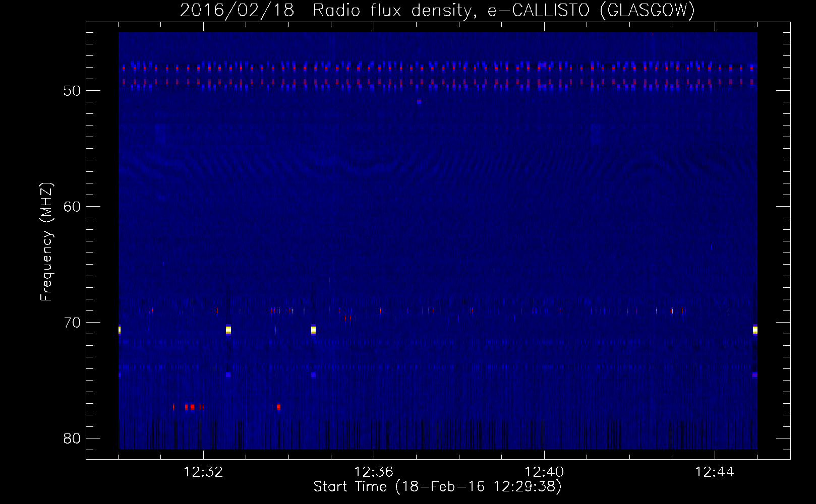Click the 60 frequency tick label
This screenshot has width=816, height=504.
72,207
